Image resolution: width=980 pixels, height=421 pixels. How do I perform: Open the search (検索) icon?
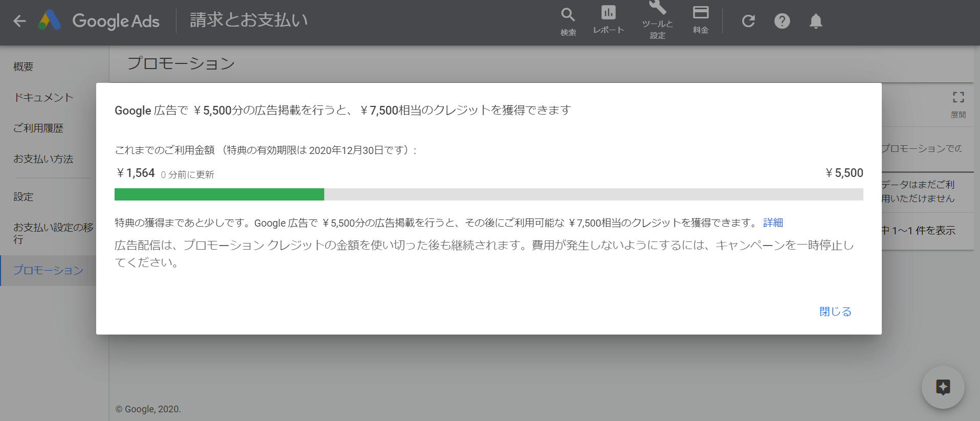568,21
